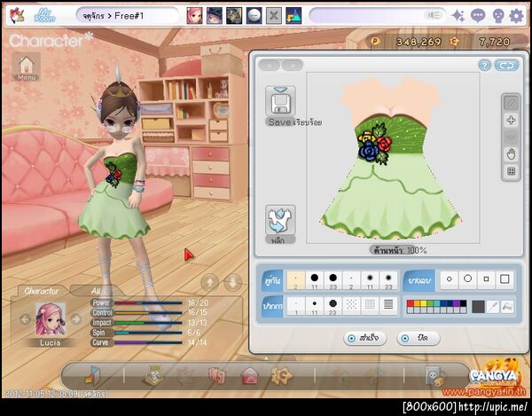Select the solid brush size 2 in top row
This screenshot has width=532, height=416.
point(296,280)
